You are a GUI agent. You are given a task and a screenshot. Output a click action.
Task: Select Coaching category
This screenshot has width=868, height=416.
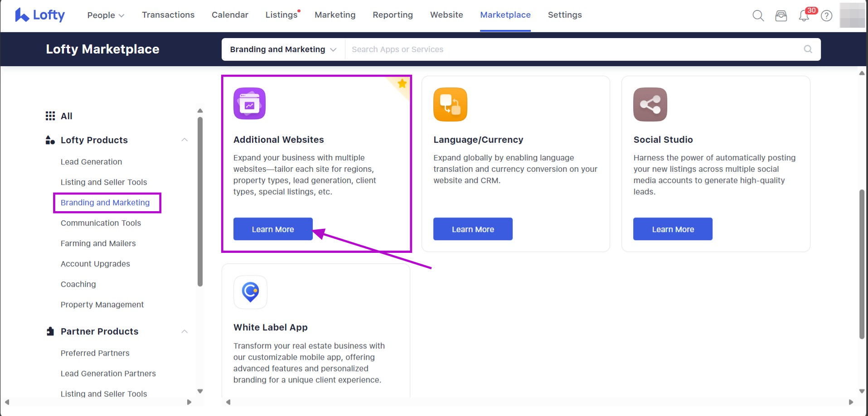tap(78, 284)
